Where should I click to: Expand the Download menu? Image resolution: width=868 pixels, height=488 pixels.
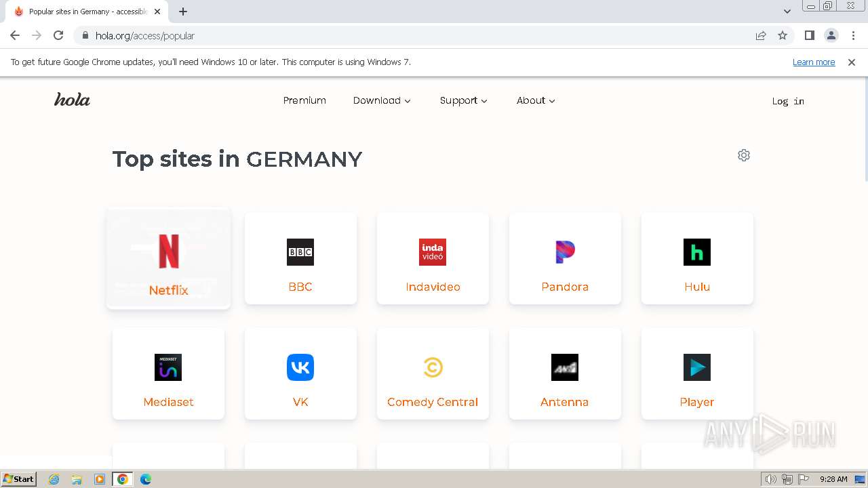[382, 100]
